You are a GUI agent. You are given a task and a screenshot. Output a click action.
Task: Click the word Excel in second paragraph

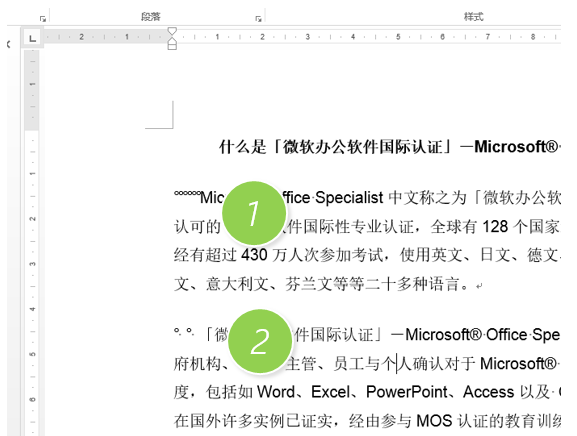point(330,392)
